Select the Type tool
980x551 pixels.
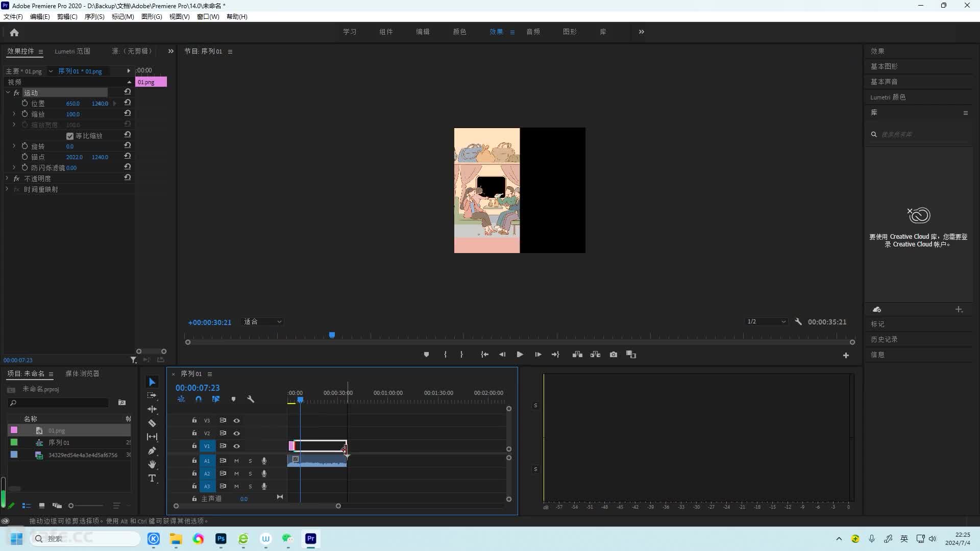point(152,478)
